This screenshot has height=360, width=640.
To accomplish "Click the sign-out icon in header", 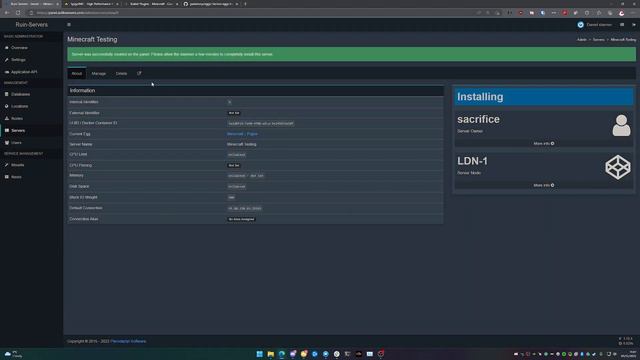I will tap(634, 25).
